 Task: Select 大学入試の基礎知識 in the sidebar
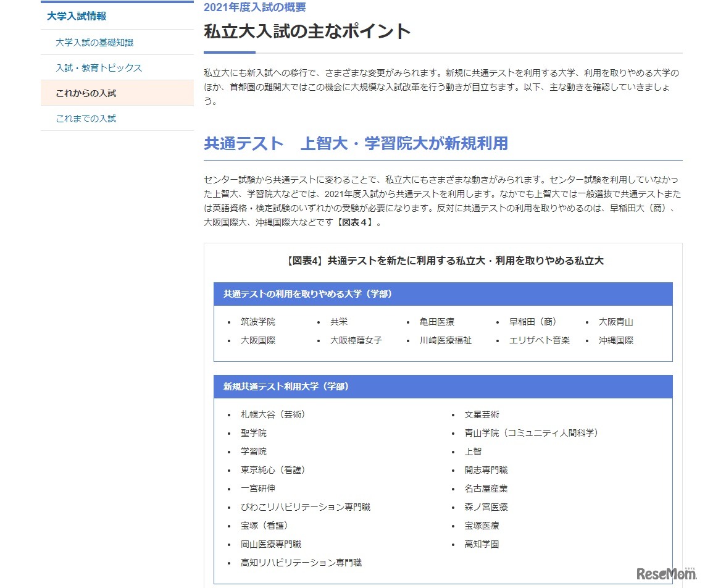(x=86, y=41)
